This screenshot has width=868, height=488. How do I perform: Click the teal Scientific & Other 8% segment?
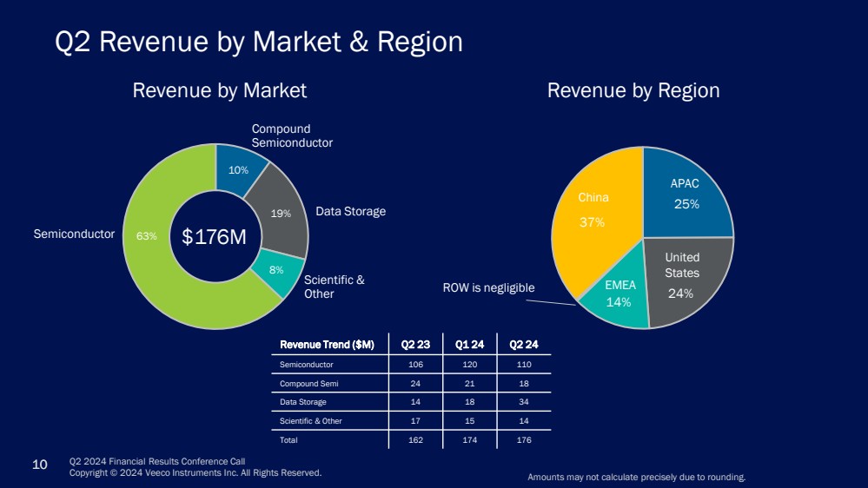point(277,271)
